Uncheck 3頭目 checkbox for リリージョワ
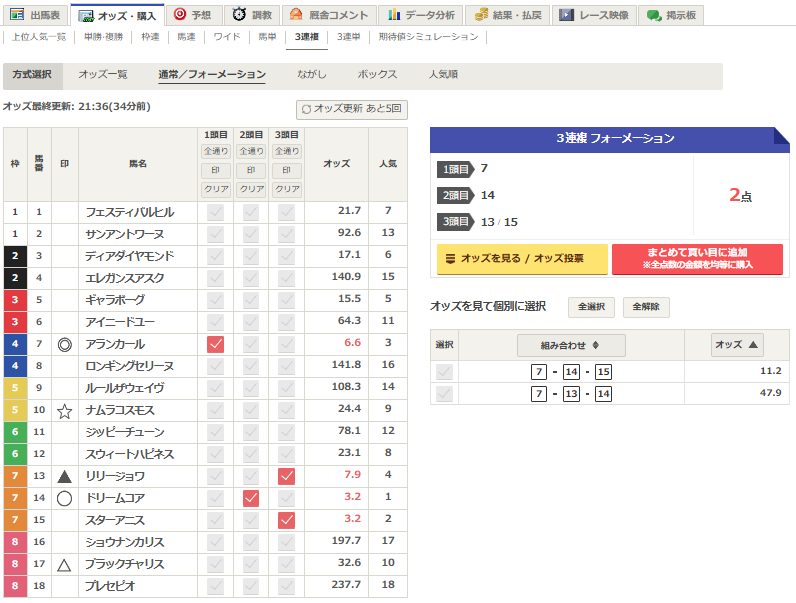 coord(287,476)
